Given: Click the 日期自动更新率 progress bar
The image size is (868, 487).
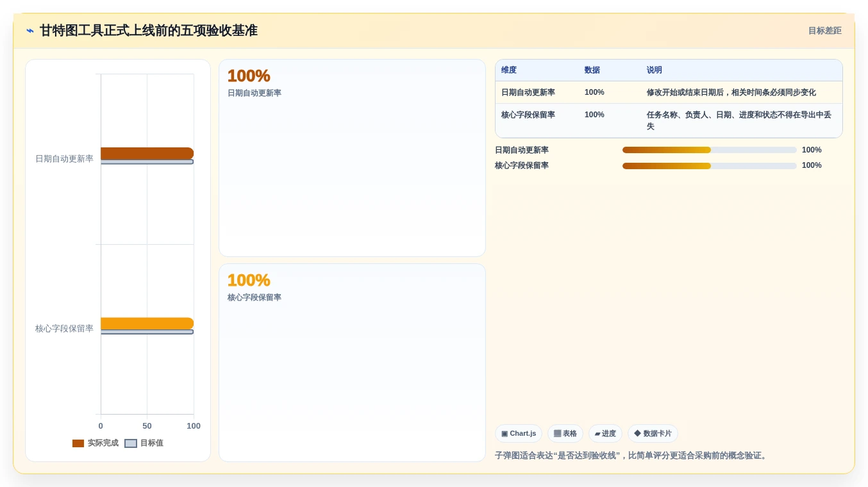Looking at the screenshot, I should coord(710,150).
